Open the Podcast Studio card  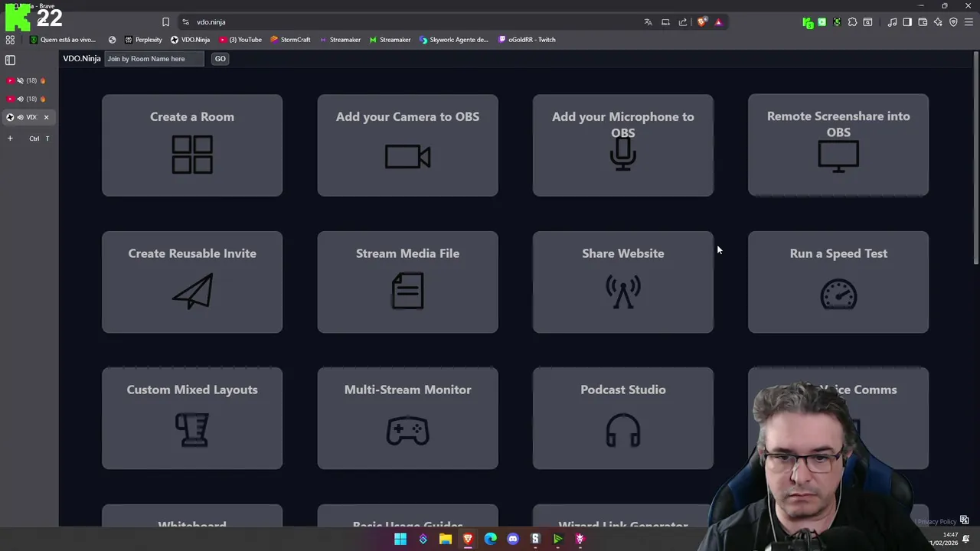coord(623,419)
